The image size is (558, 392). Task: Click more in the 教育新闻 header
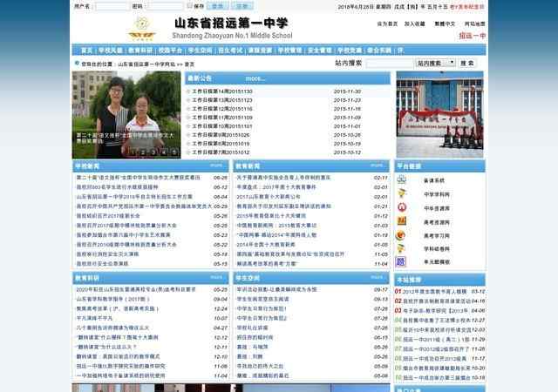tap(377, 166)
